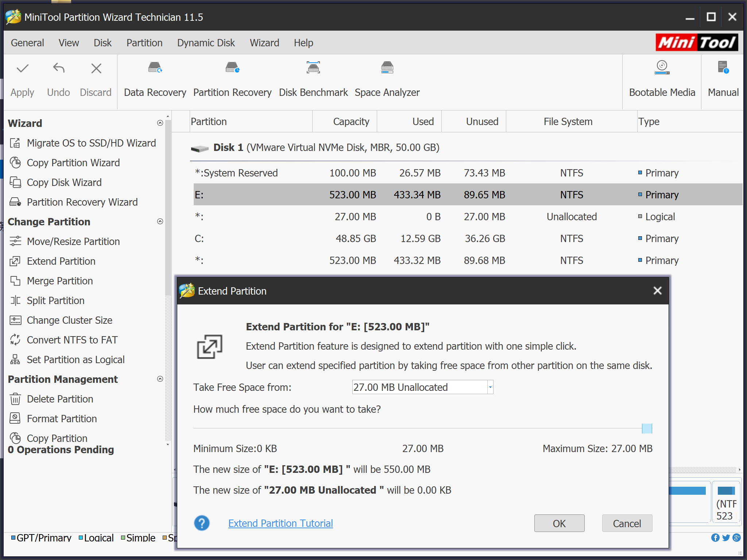Click the MiniTool logo

697,42
